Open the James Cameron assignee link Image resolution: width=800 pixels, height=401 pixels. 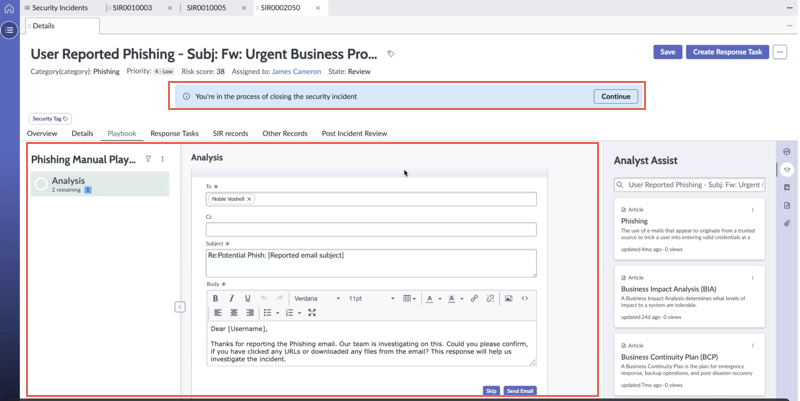(296, 71)
